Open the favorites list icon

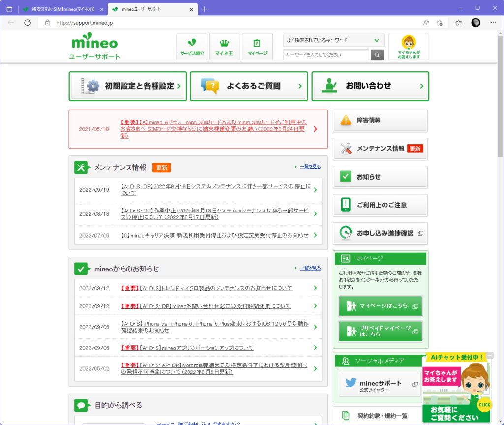459,23
